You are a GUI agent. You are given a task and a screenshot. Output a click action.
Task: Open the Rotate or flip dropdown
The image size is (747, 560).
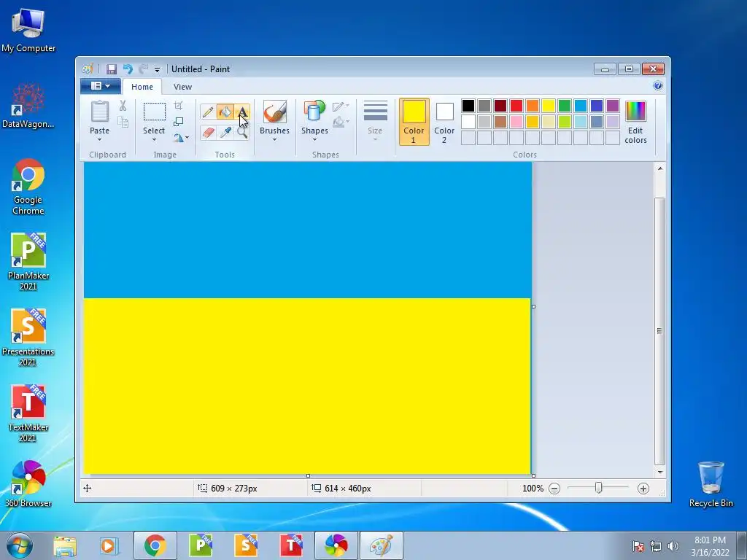181,138
